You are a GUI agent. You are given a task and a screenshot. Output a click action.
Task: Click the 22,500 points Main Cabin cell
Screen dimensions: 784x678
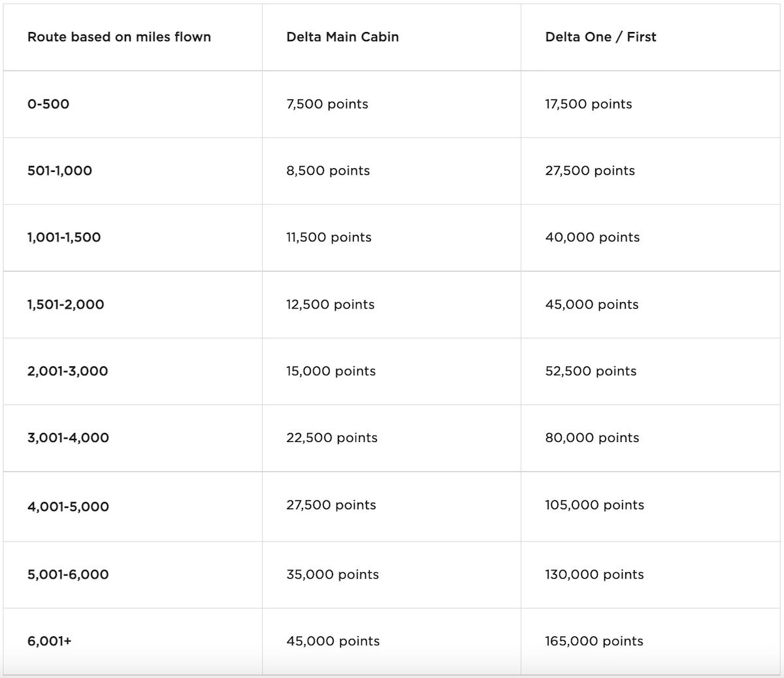pos(332,438)
